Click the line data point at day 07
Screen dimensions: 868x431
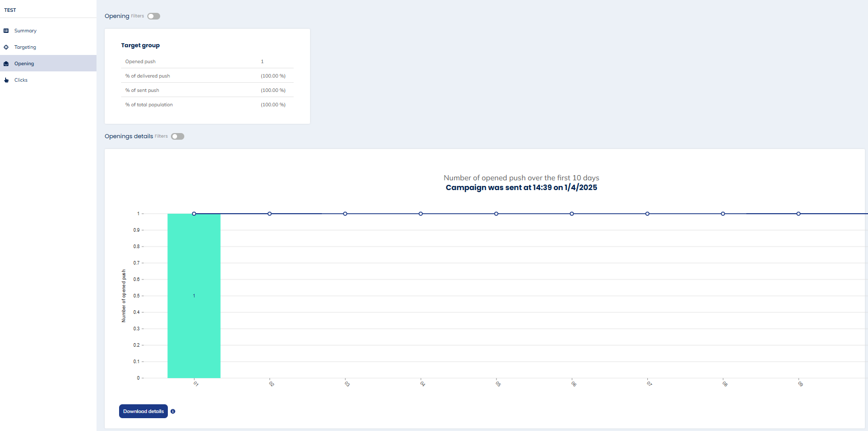(647, 214)
